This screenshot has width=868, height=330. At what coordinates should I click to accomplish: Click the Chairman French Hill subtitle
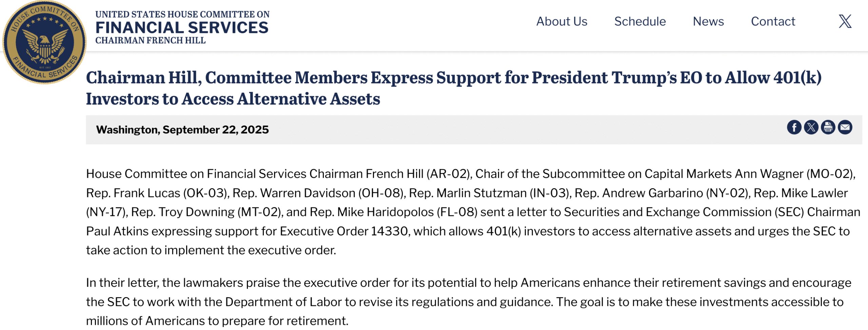(150, 40)
